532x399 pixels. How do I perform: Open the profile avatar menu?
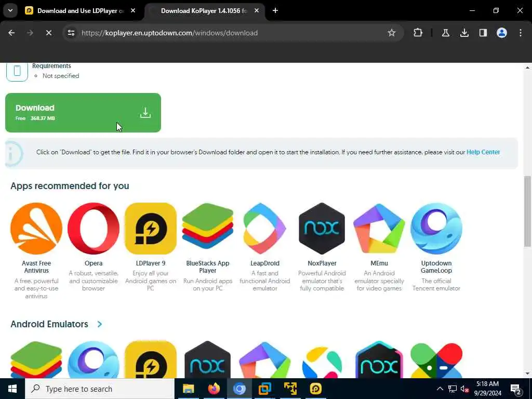coord(501,33)
